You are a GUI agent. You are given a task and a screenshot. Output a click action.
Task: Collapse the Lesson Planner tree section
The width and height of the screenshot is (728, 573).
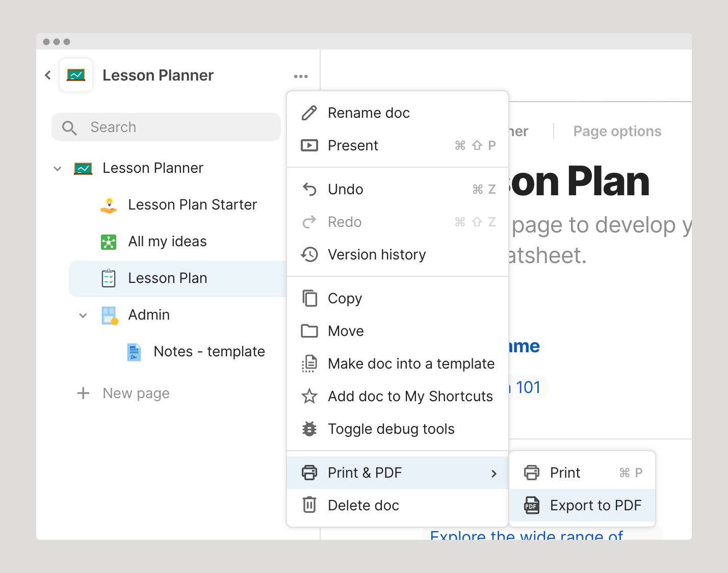(58, 169)
